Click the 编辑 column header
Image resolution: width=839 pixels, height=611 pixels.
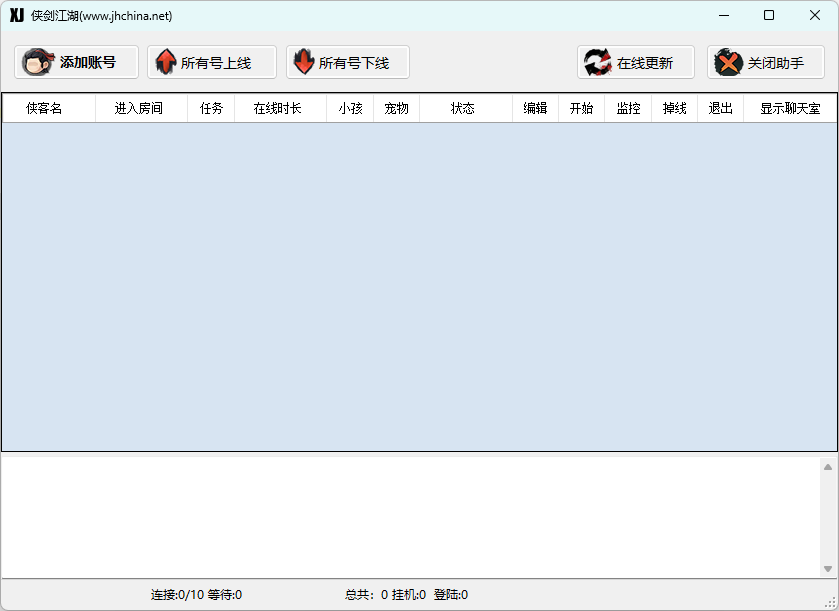[536, 109]
